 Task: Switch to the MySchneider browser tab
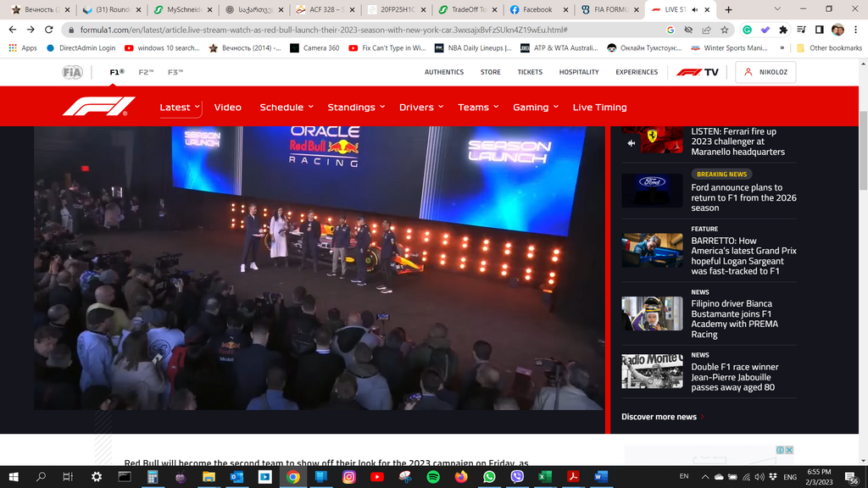182,9
